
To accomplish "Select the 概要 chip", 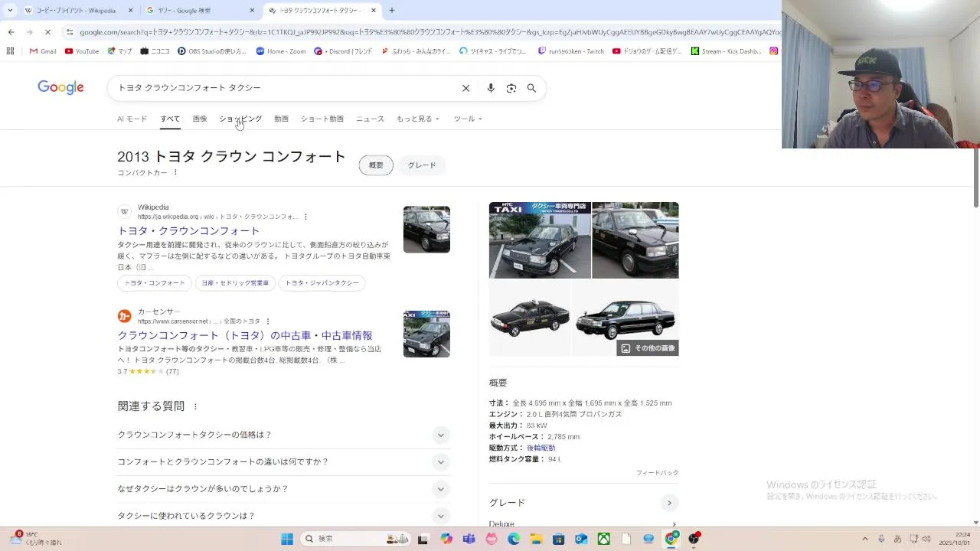I will [x=376, y=165].
